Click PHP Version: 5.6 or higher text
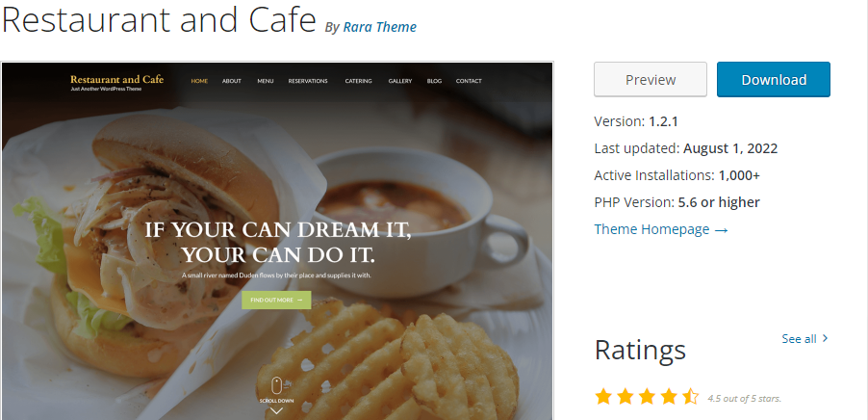 [677, 202]
